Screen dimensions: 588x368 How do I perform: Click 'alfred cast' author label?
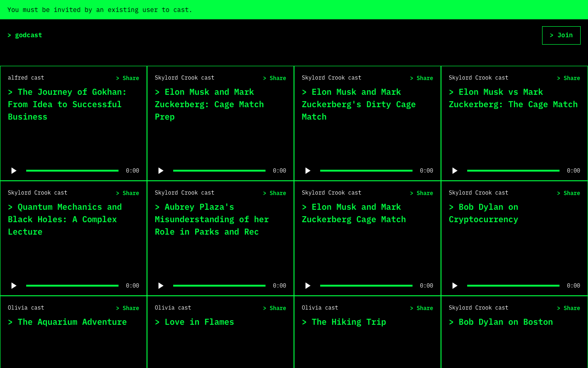point(26,78)
